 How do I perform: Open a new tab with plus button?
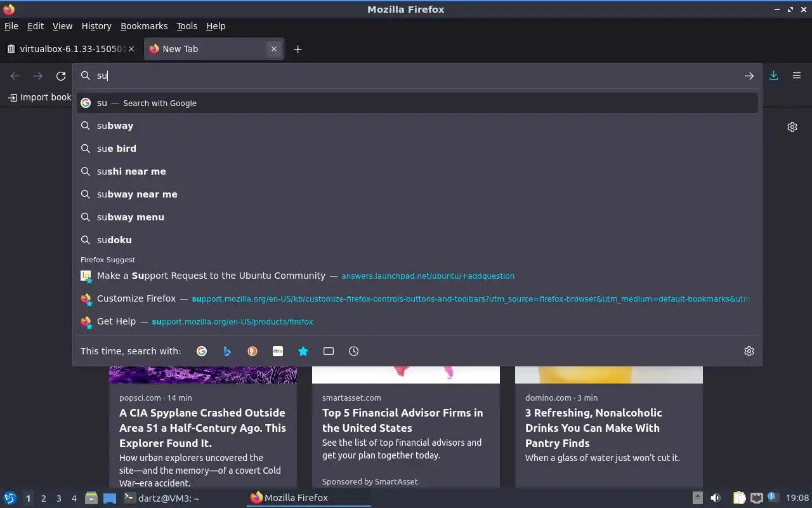click(x=298, y=49)
